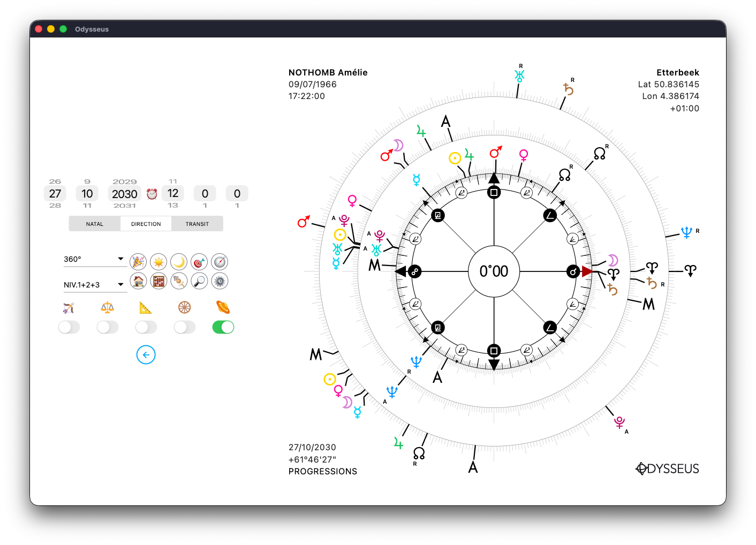Click the alarm clock icon
Viewport: 756px width, 545px height.
tap(152, 194)
